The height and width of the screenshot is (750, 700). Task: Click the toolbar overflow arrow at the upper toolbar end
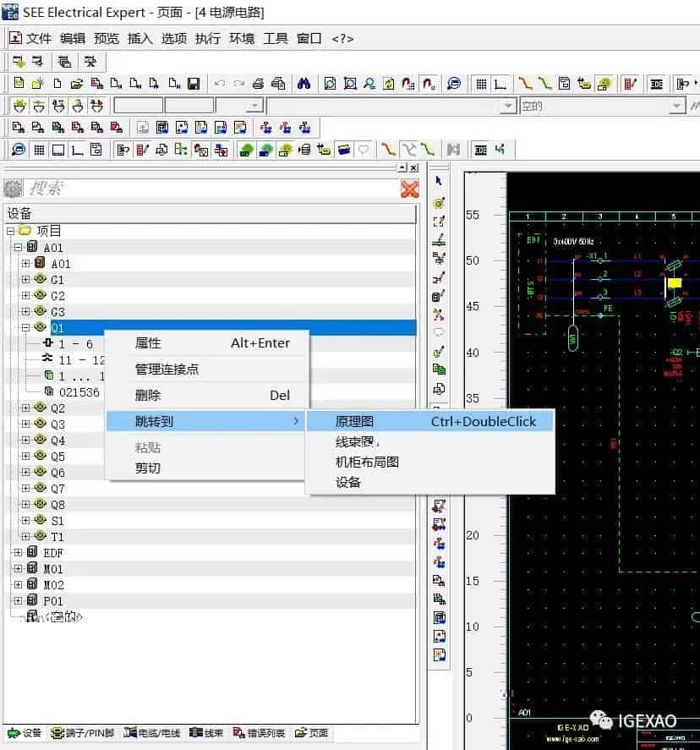[x=696, y=84]
